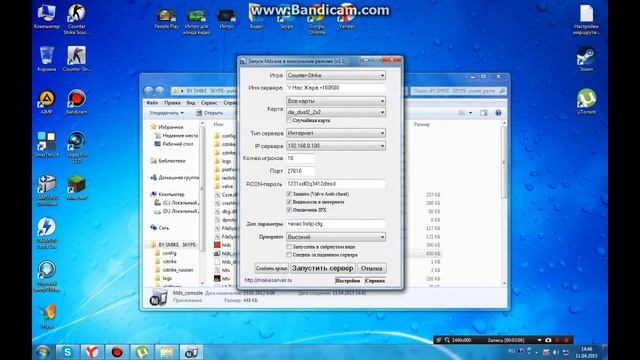Image resolution: width=640 pixels, height=360 pixels.
Task: Click the Explorer back navigation arrow
Action: point(149,90)
